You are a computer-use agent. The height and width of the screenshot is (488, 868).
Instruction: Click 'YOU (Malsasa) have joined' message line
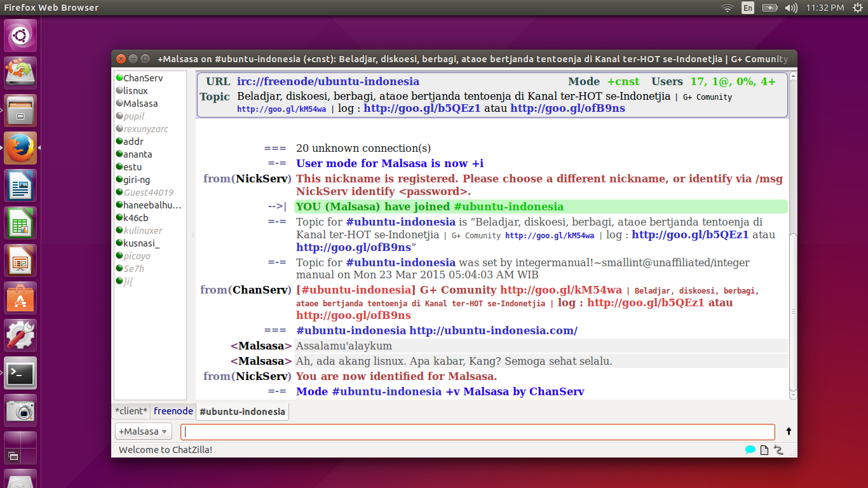(x=541, y=207)
